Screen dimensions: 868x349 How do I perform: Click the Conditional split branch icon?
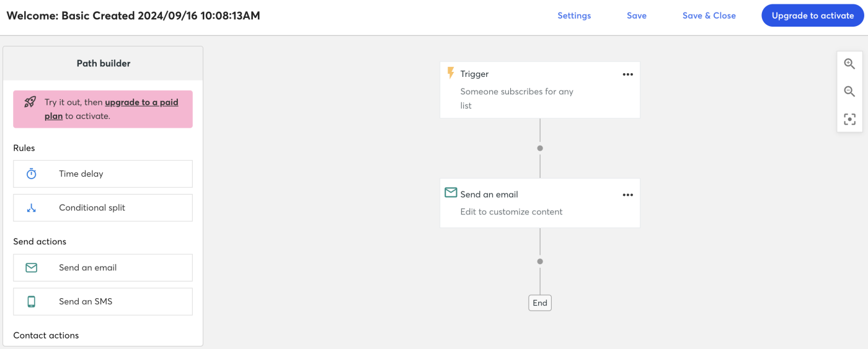[x=32, y=208]
